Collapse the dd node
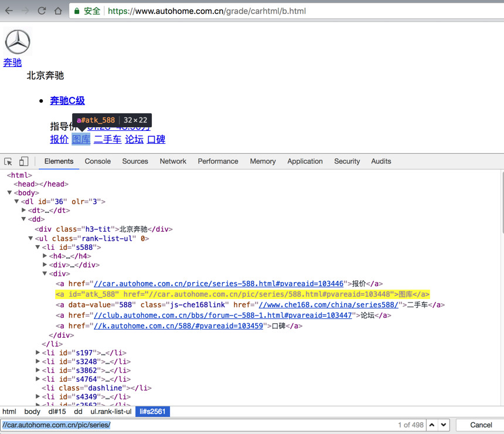Viewport: 504px width, 434px height. pyautogui.click(x=23, y=219)
